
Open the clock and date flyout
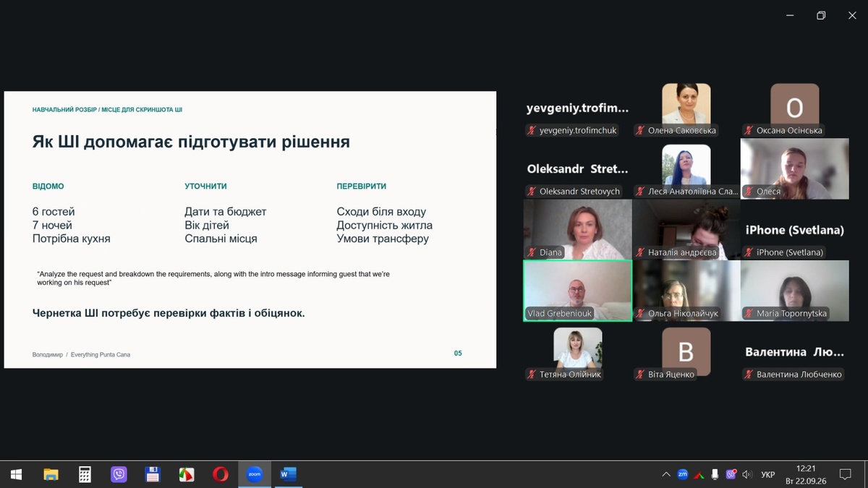(806, 474)
